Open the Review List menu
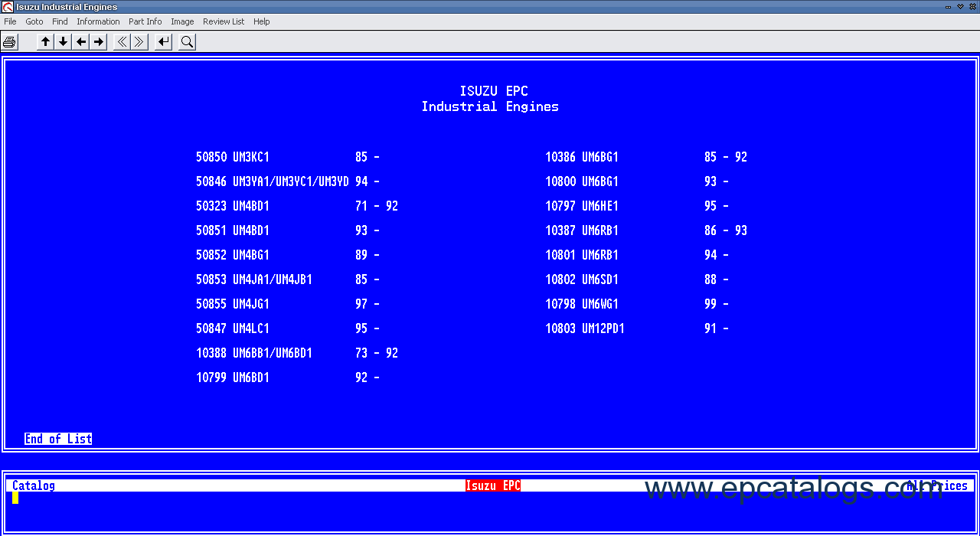Viewport: 980px width, 536px height. pyautogui.click(x=224, y=21)
